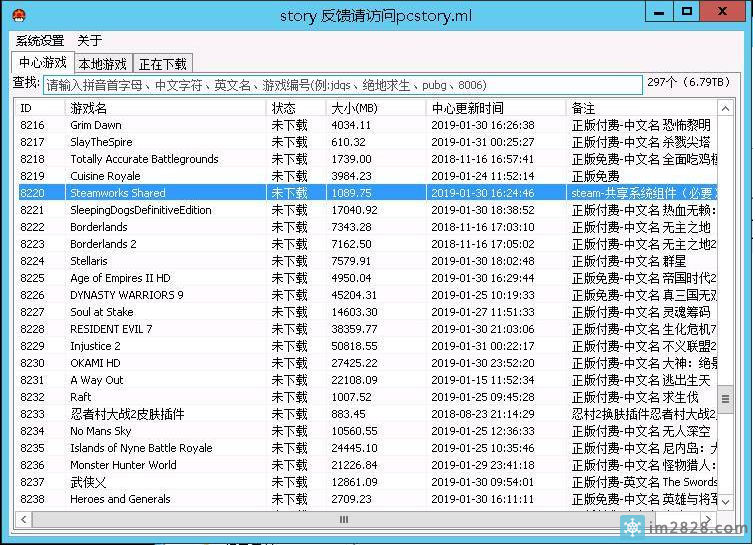Switch to the 正在下载 tab

tap(163, 64)
